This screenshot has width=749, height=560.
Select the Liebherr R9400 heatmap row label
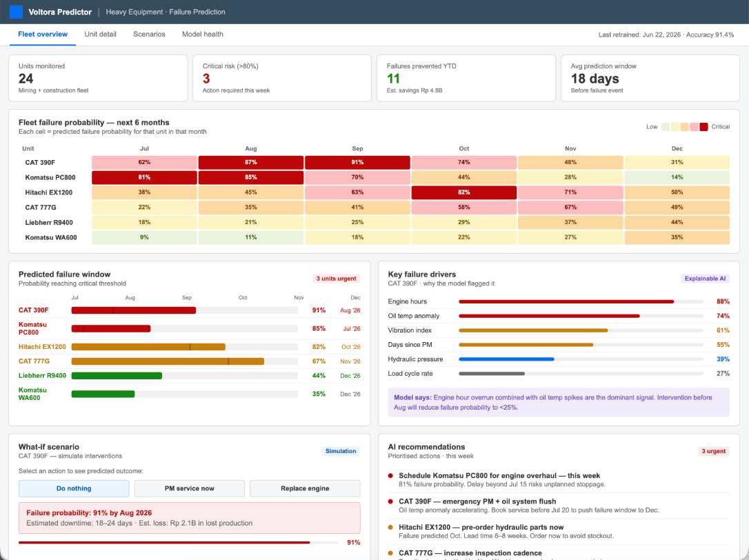pos(49,223)
